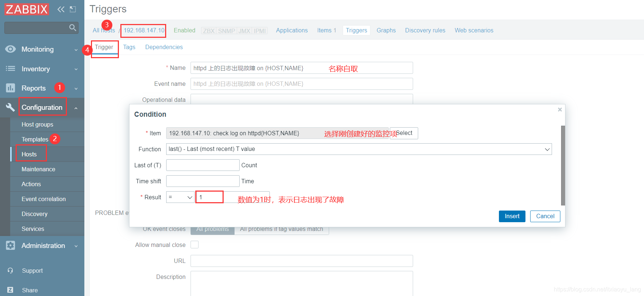Toggle kiosk mode icon next to logo
Viewport: 644px width, 296px height.
73,9
